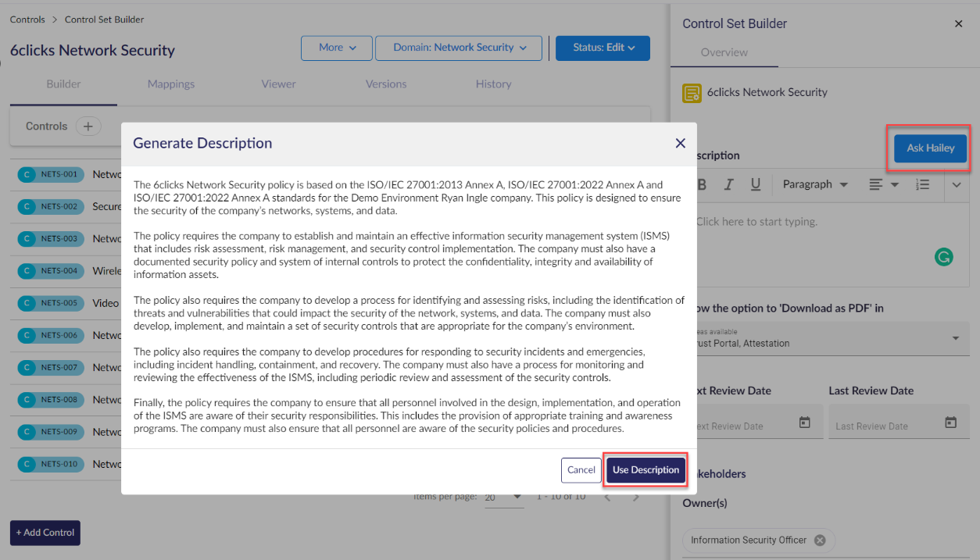Open the Status: Edit dropdown

[604, 48]
